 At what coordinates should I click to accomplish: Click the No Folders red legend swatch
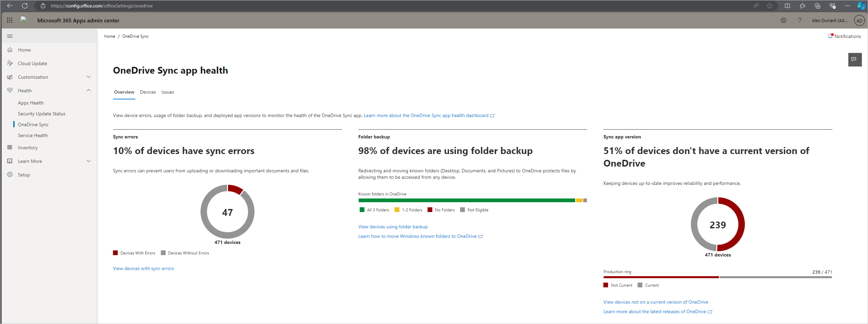coord(430,210)
